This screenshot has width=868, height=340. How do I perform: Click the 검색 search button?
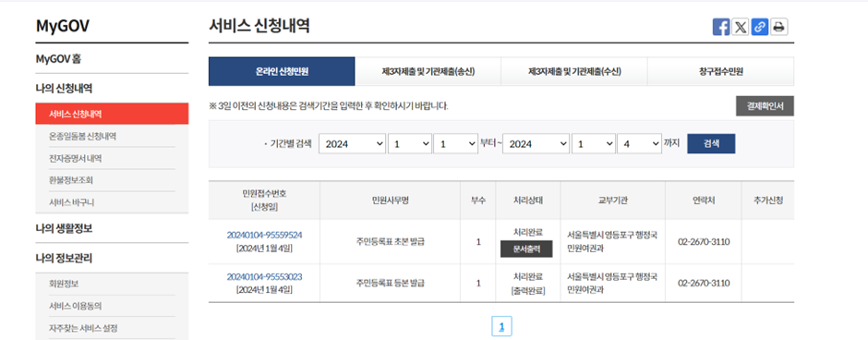click(711, 143)
